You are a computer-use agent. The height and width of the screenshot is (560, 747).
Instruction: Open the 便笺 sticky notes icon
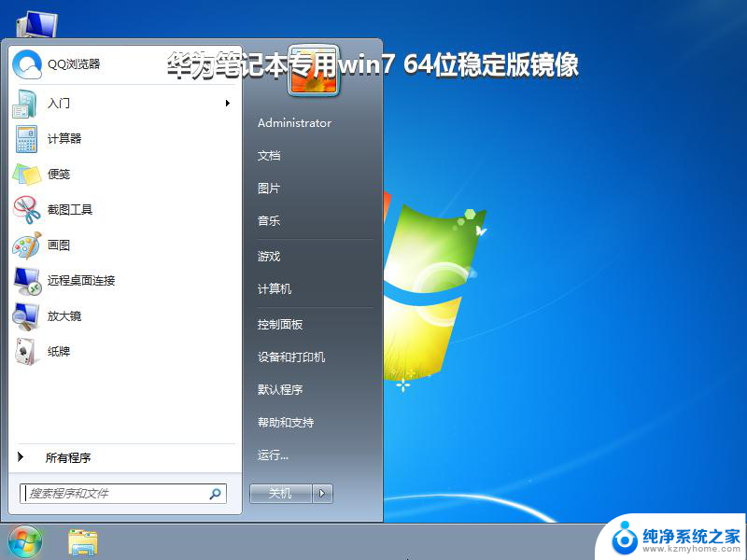(27, 175)
